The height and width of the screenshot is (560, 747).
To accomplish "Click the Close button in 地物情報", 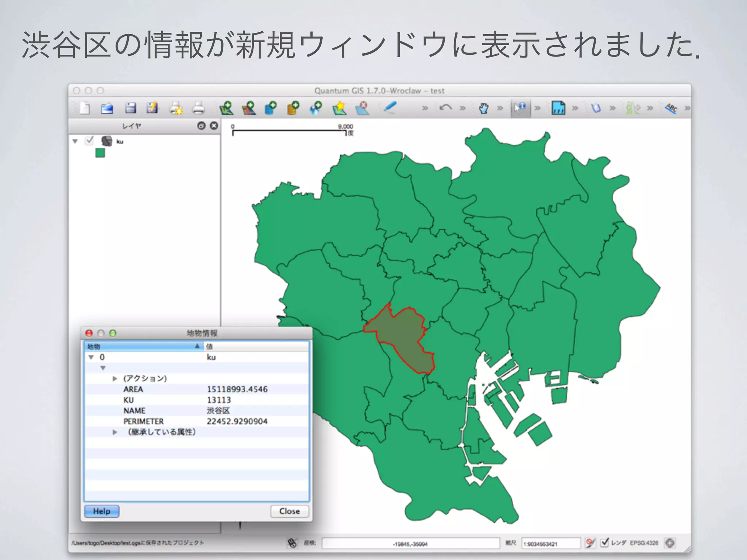I will click(289, 511).
